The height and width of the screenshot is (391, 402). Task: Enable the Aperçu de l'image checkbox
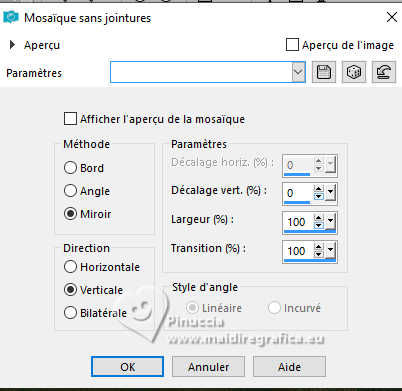[x=292, y=45]
